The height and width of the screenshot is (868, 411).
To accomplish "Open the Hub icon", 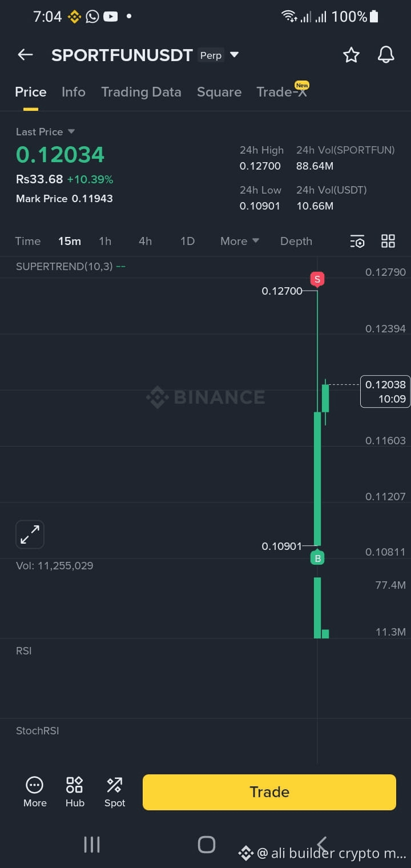I will [75, 791].
